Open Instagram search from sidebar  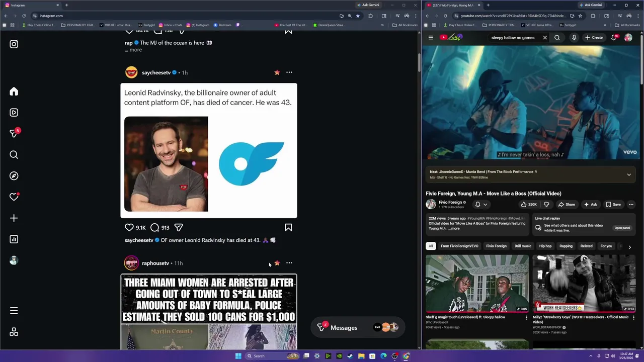click(x=14, y=155)
